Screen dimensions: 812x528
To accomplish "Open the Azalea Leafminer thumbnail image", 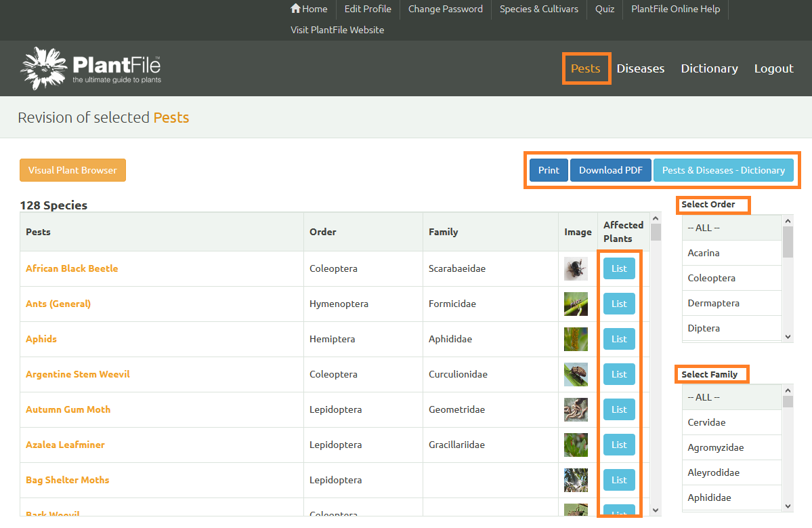I will click(576, 445).
